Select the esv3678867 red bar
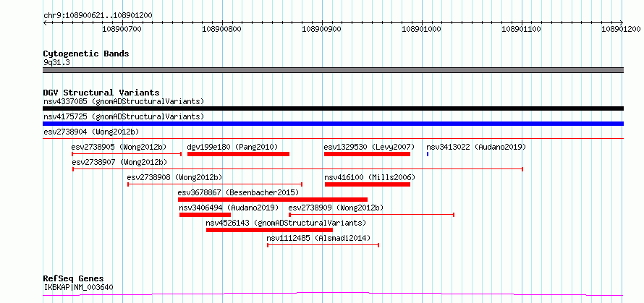 [x=273, y=200]
